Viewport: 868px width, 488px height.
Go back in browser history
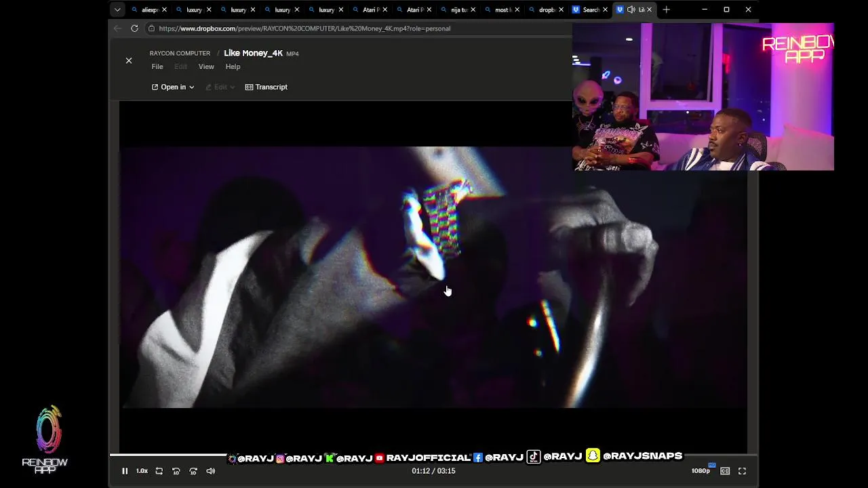click(117, 28)
